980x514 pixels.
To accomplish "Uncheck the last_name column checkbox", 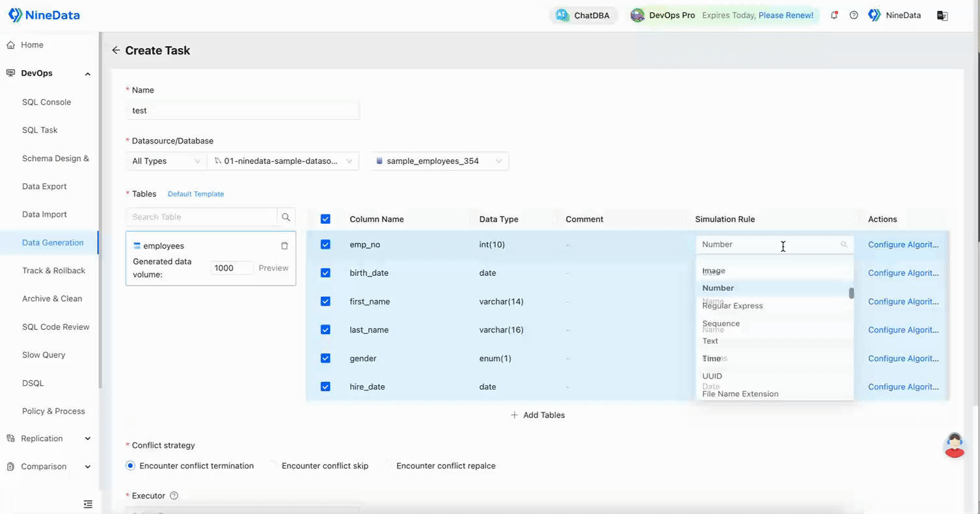I will click(325, 330).
